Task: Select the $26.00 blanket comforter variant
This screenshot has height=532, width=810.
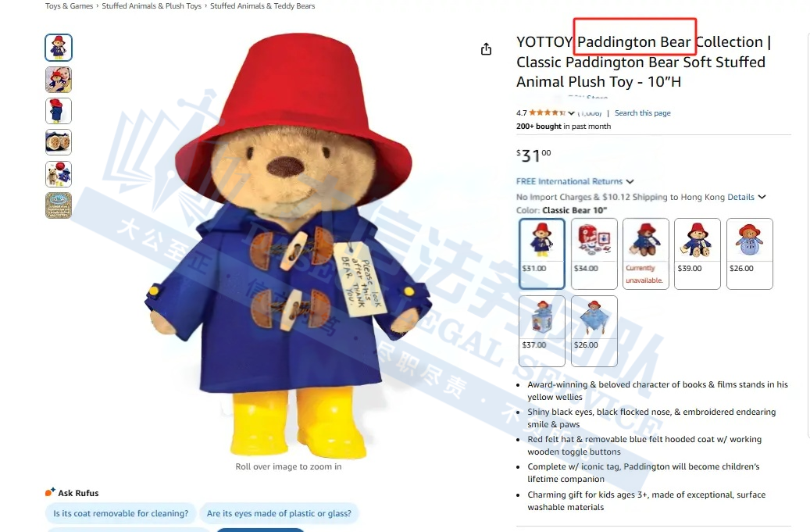Action: click(x=594, y=331)
